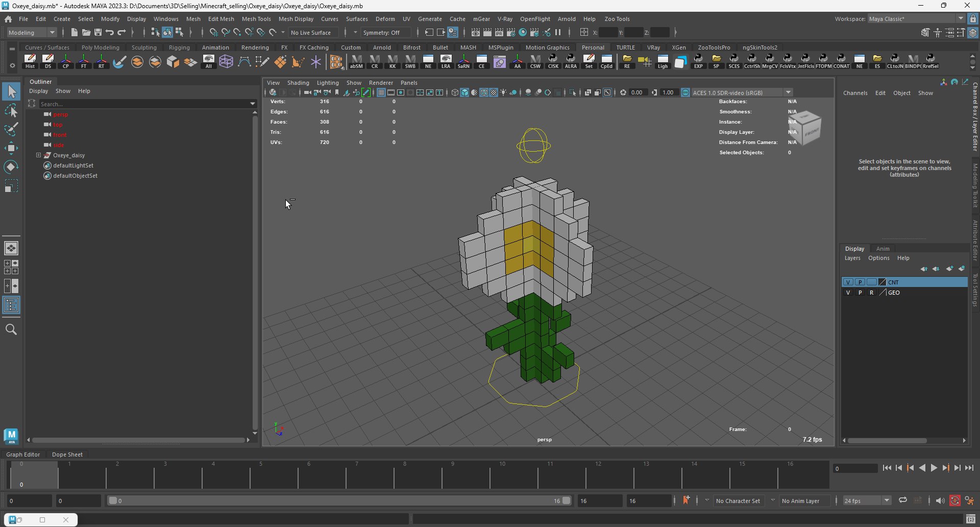The image size is (980, 527).
Task: Click the range slider bar
Action: point(339,500)
